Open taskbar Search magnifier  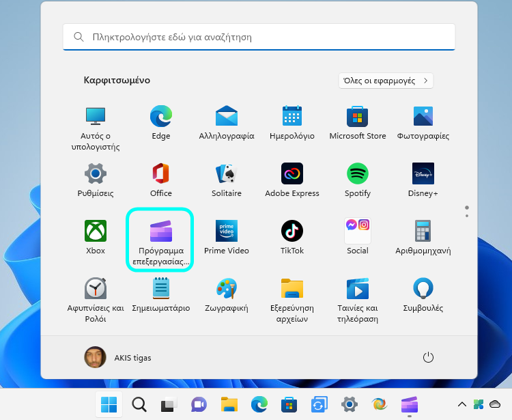click(139, 405)
